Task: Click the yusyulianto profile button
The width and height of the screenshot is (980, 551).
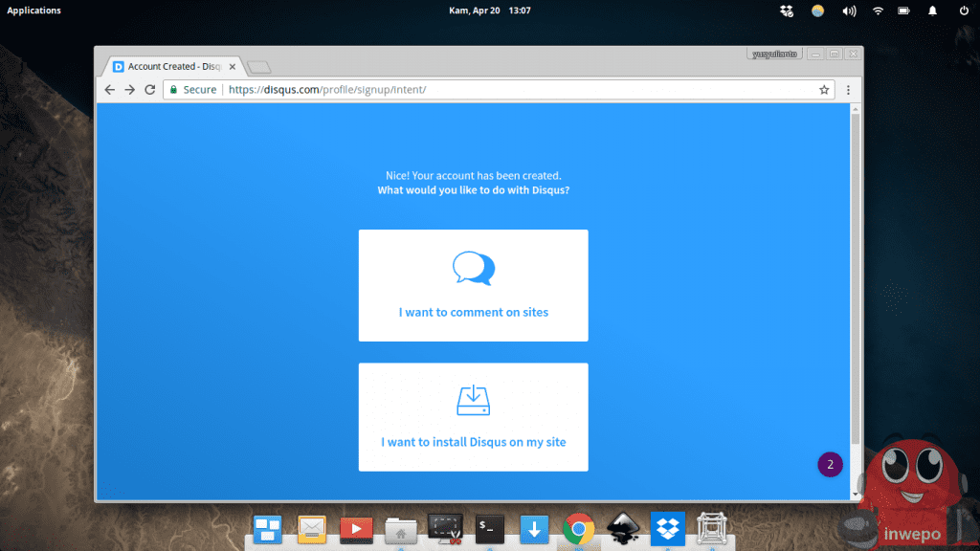Action: [774, 55]
